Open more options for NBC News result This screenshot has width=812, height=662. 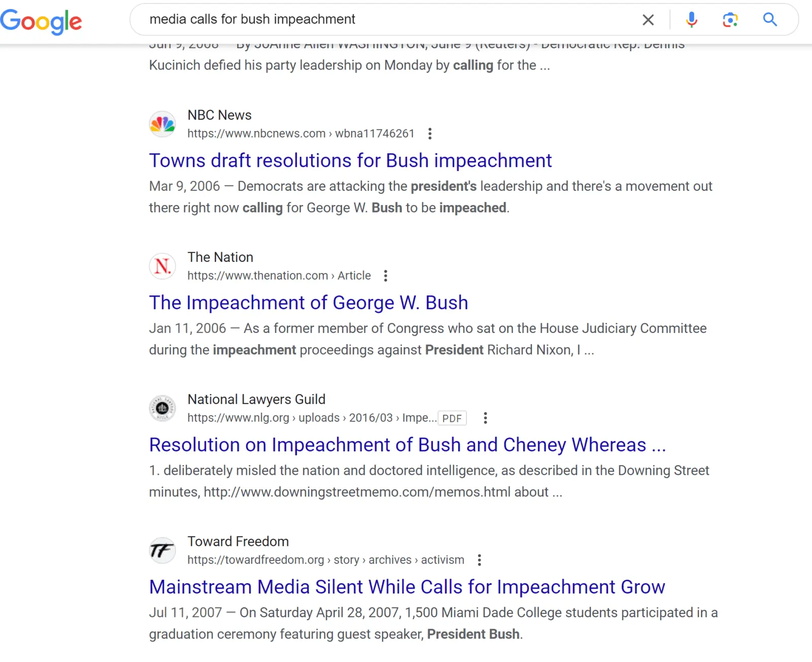430,134
